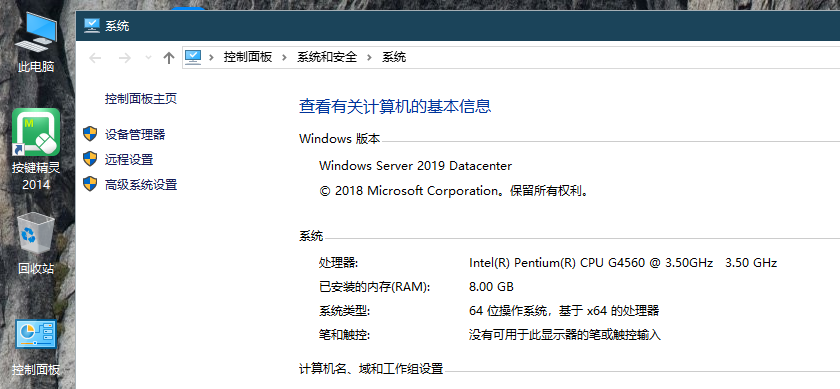Expand the chevron after 系统和安全 breadcrumb
Image resolution: width=840 pixels, height=389 pixels.
point(369,57)
